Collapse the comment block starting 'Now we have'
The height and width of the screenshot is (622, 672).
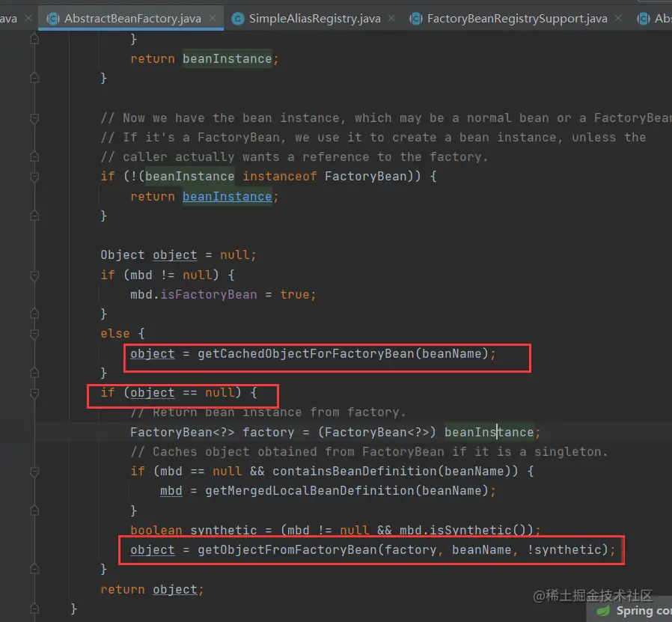pos(34,118)
